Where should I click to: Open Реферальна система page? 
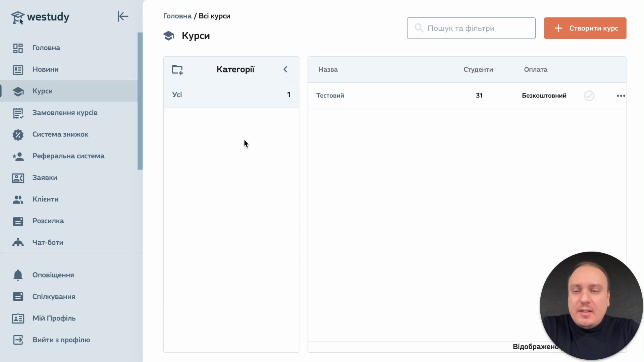coord(68,156)
